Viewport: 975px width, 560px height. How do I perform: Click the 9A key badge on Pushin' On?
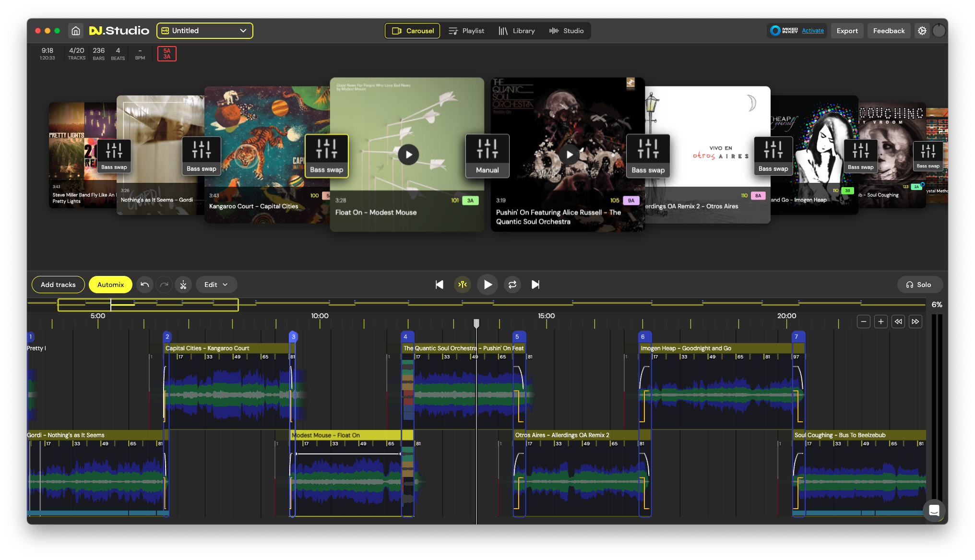(x=631, y=201)
